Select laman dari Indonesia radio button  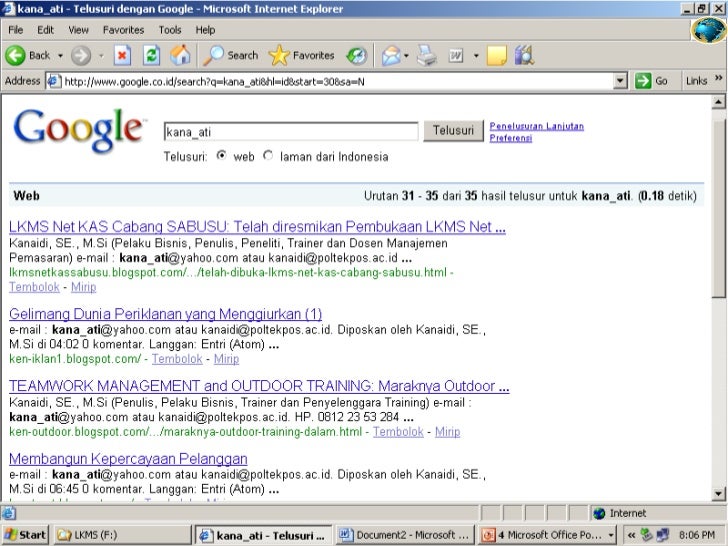[x=268, y=156]
